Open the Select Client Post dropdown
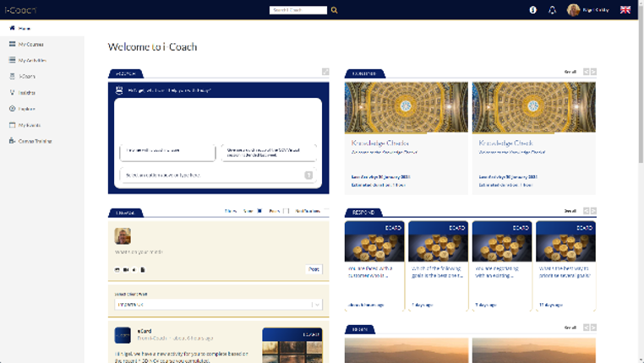This screenshot has width=644, height=363. pyautogui.click(x=219, y=304)
